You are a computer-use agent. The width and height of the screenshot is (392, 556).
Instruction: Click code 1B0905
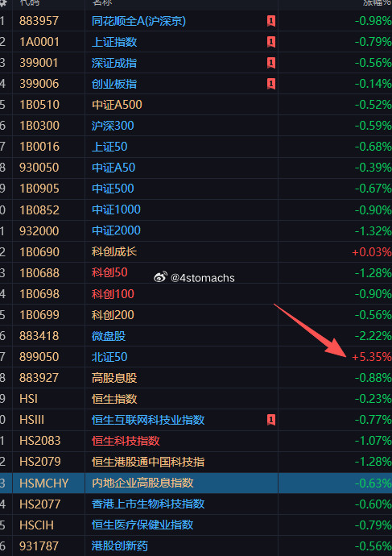click(39, 189)
